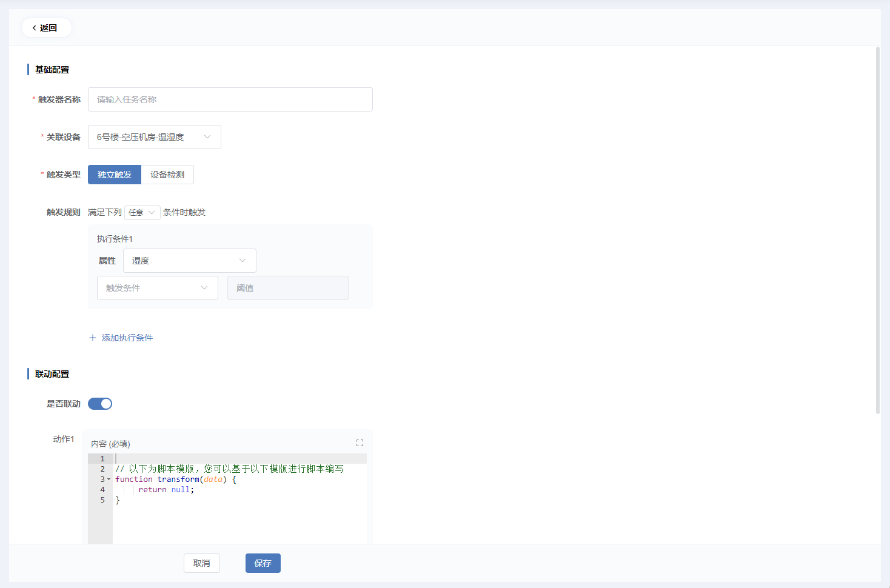This screenshot has height=588, width=890.
Task: Select 设备检测 trigger type
Action: (167, 175)
